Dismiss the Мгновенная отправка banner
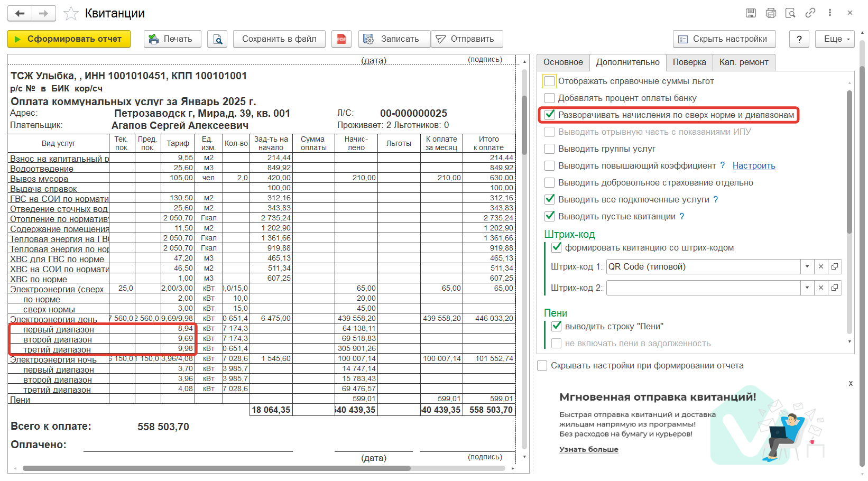The height and width of the screenshot is (481, 868). (851, 384)
